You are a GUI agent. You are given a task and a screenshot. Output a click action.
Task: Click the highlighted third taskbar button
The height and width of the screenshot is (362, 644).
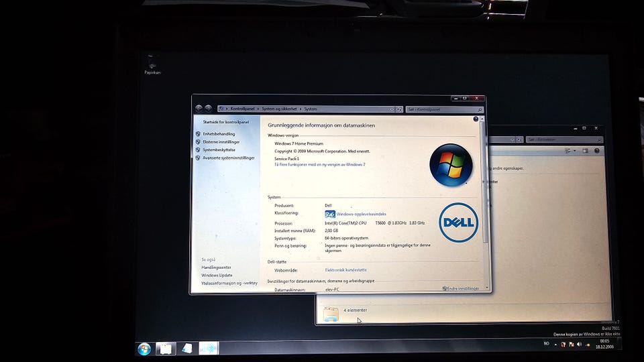pos(208,349)
